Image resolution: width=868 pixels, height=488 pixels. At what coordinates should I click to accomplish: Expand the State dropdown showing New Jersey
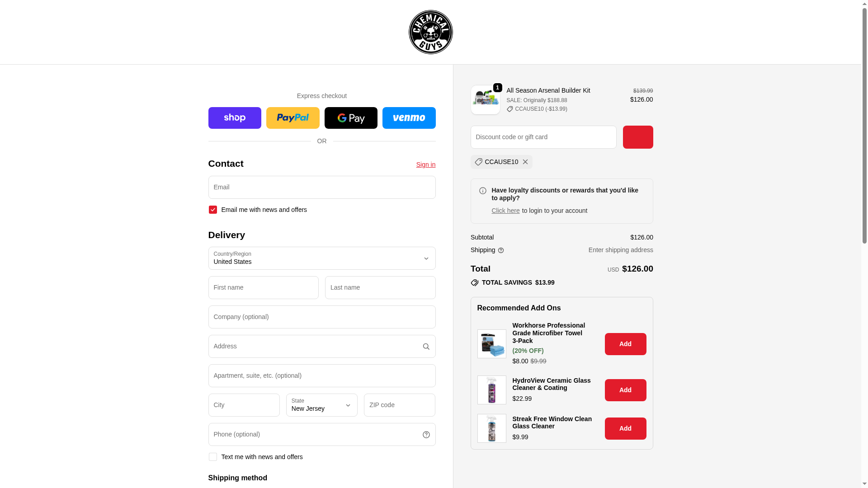click(322, 405)
